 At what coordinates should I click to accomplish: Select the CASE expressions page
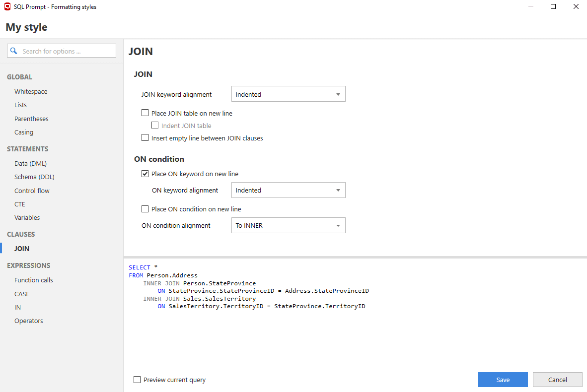22,294
